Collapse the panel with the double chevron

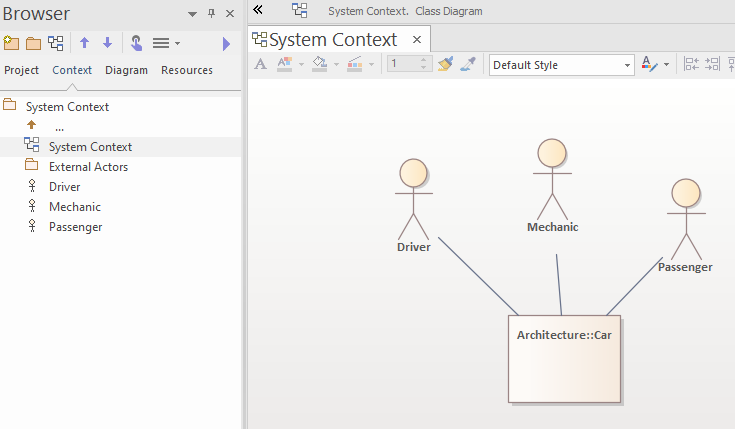pyautogui.click(x=258, y=9)
